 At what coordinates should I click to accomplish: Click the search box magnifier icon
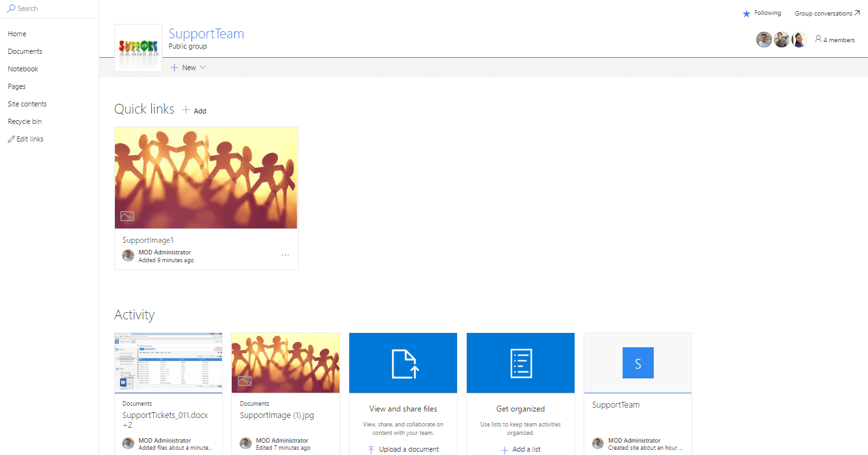11,8
